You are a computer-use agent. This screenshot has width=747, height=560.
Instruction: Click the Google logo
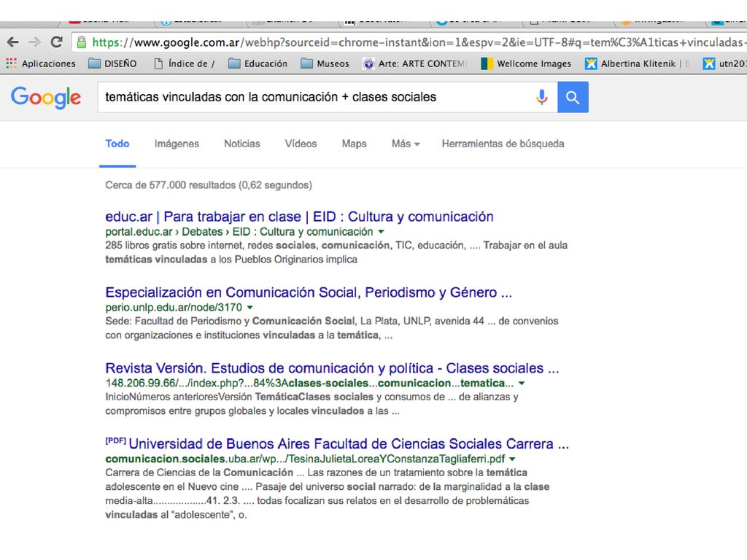click(46, 98)
